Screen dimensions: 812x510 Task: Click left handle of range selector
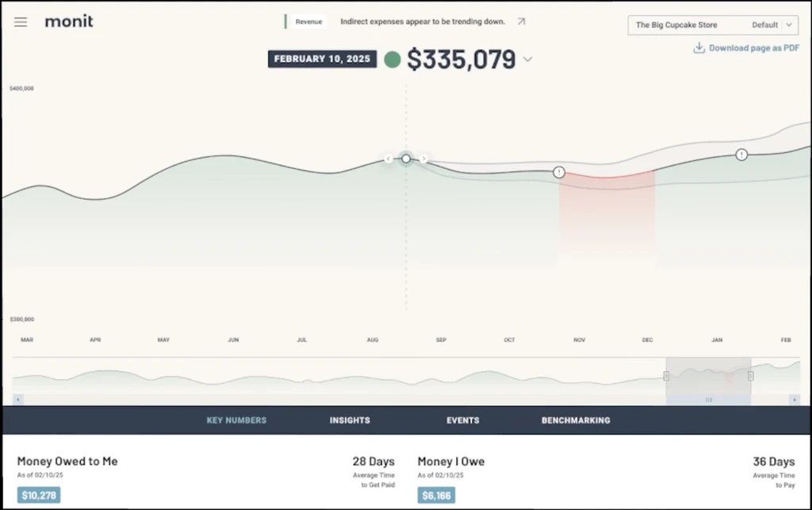pos(666,376)
